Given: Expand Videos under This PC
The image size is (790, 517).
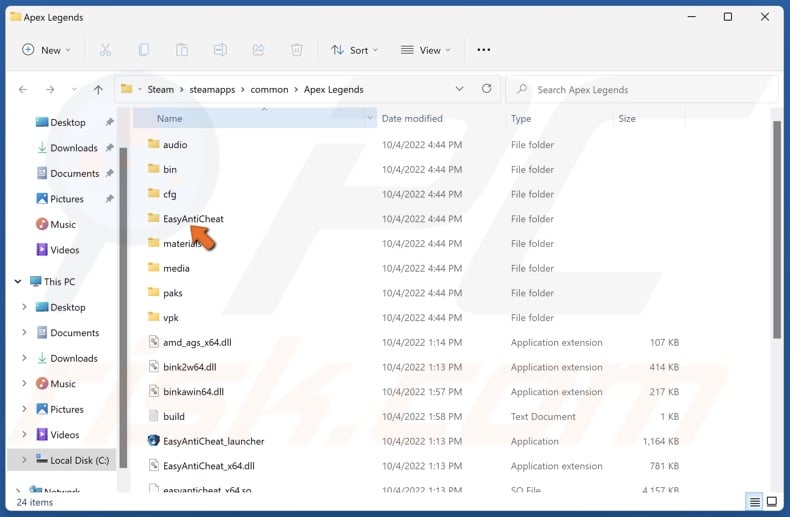Looking at the screenshot, I should click(24, 434).
